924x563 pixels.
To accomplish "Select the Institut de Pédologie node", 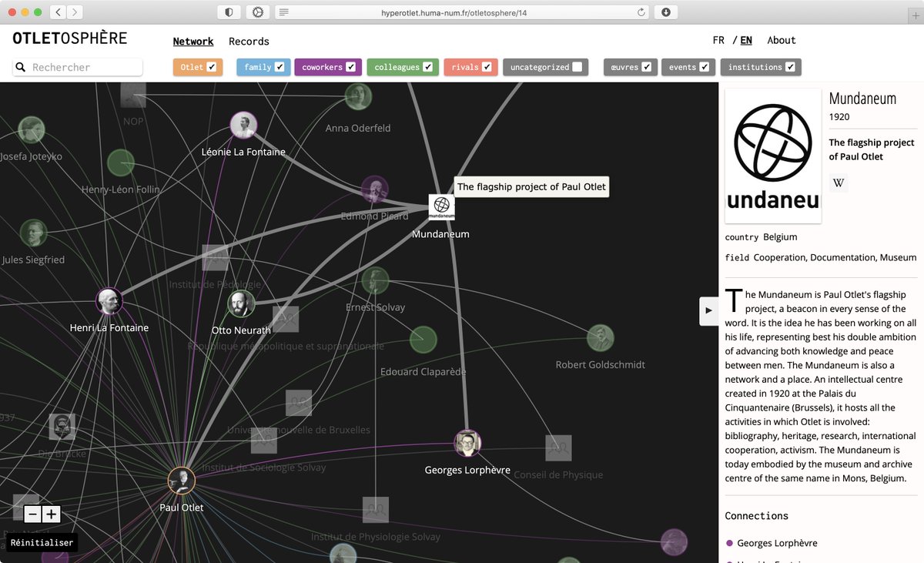I will coord(216,258).
